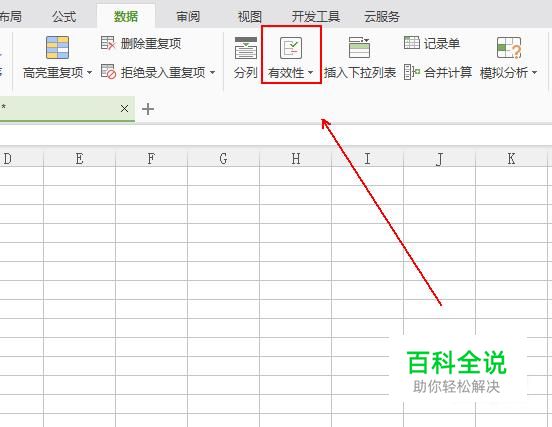Open the 审阅 ribbon tab
The image size is (552, 427).
188,17
